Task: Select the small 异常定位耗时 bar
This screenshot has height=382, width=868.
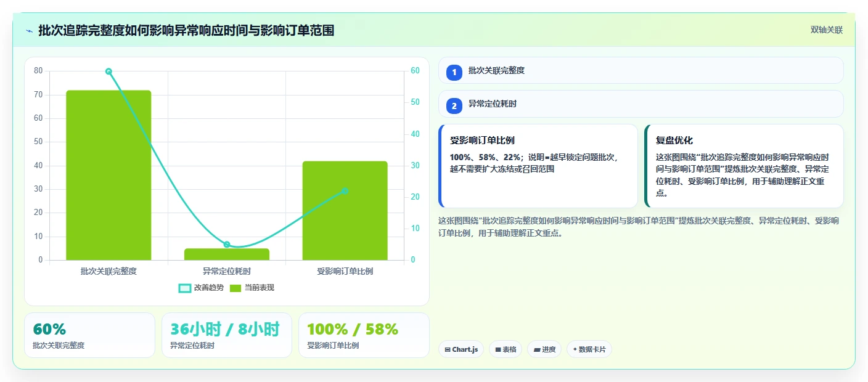Action: pos(227,254)
